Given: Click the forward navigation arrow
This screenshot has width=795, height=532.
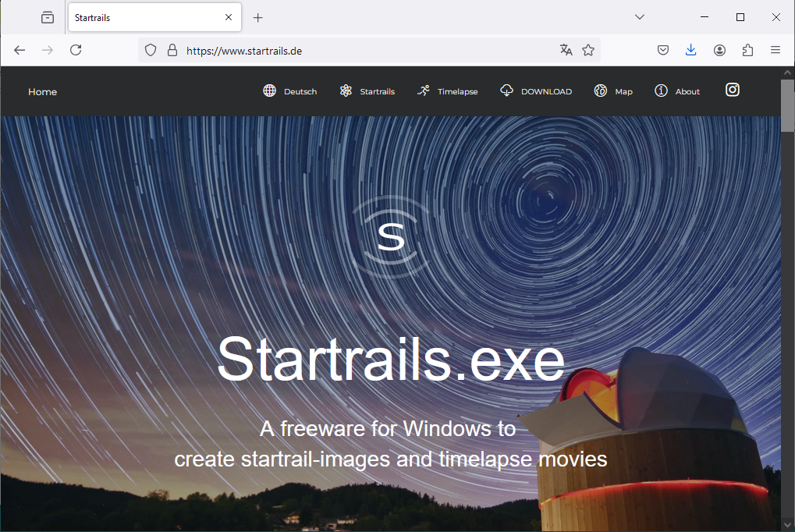Looking at the screenshot, I should (x=48, y=50).
